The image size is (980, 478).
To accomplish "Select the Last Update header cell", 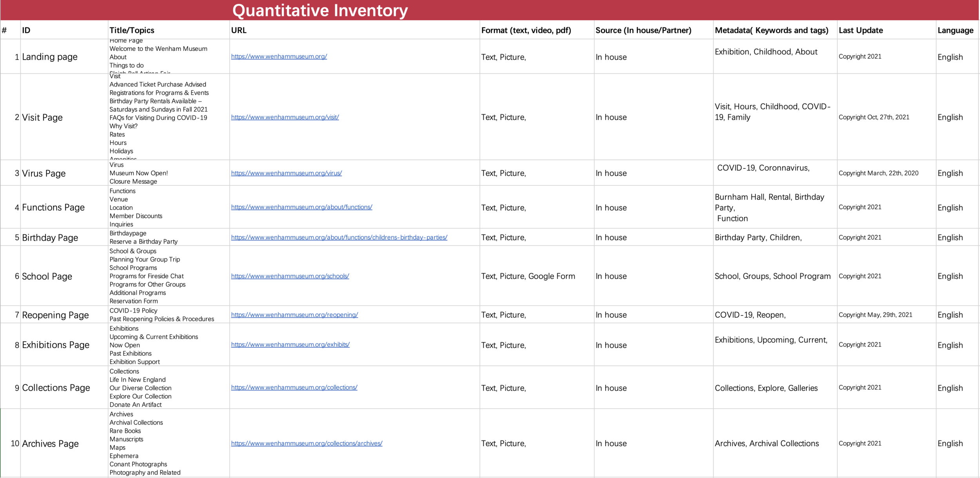I will 860,30.
